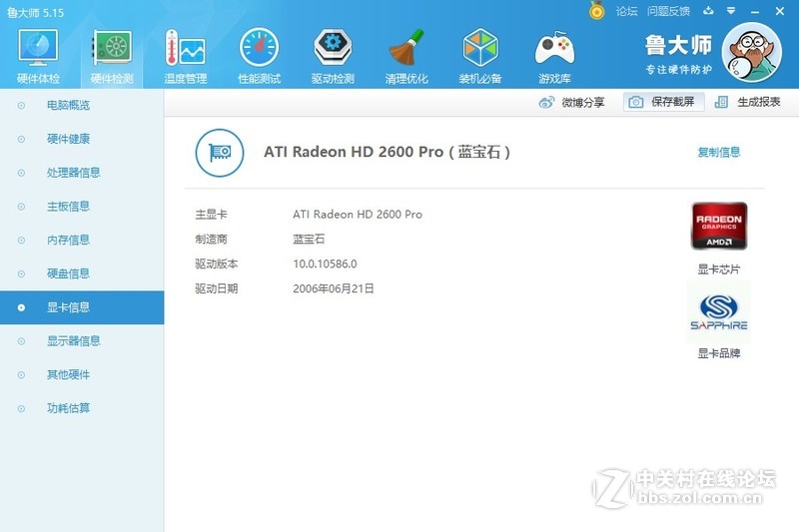Screen dimensions: 799x532
Task: Select 硬件检测 hardware detection icon
Action: tap(112, 56)
